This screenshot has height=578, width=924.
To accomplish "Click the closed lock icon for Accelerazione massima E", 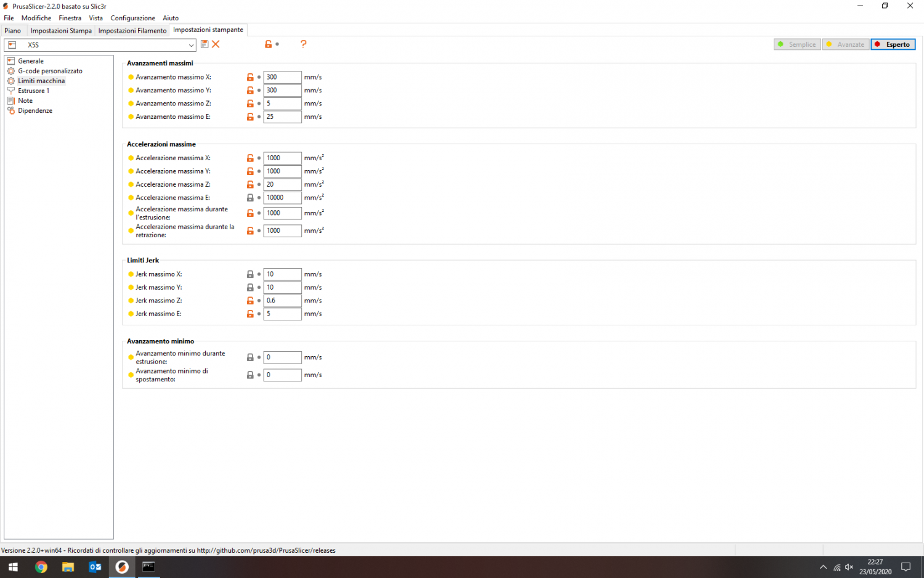I will (x=250, y=198).
